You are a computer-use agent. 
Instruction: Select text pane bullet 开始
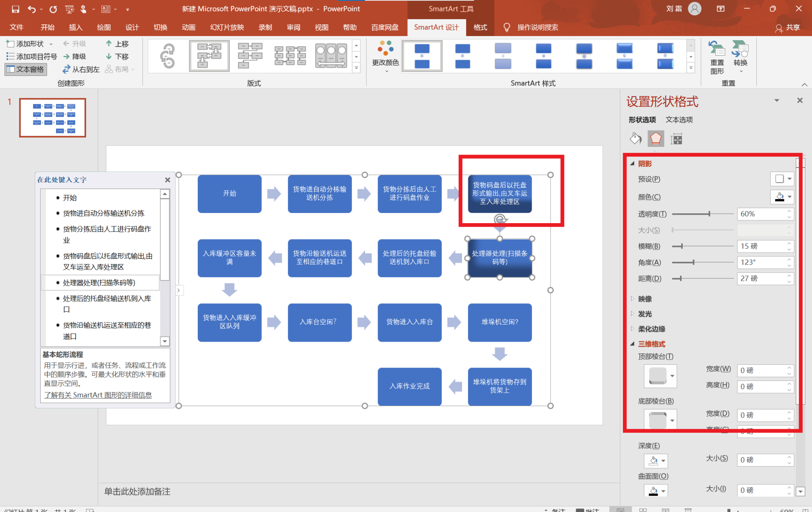click(x=70, y=198)
